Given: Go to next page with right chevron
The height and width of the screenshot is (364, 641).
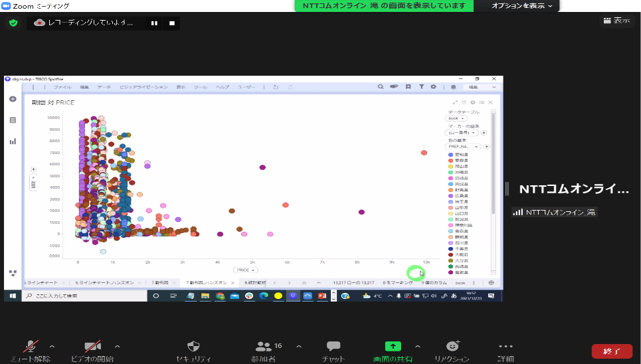Looking at the screenshot, I should click(289, 282).
